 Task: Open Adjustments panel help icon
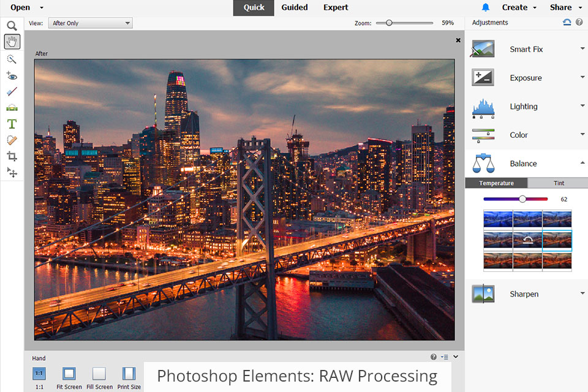pyautogui.click(x=579, y=23)
